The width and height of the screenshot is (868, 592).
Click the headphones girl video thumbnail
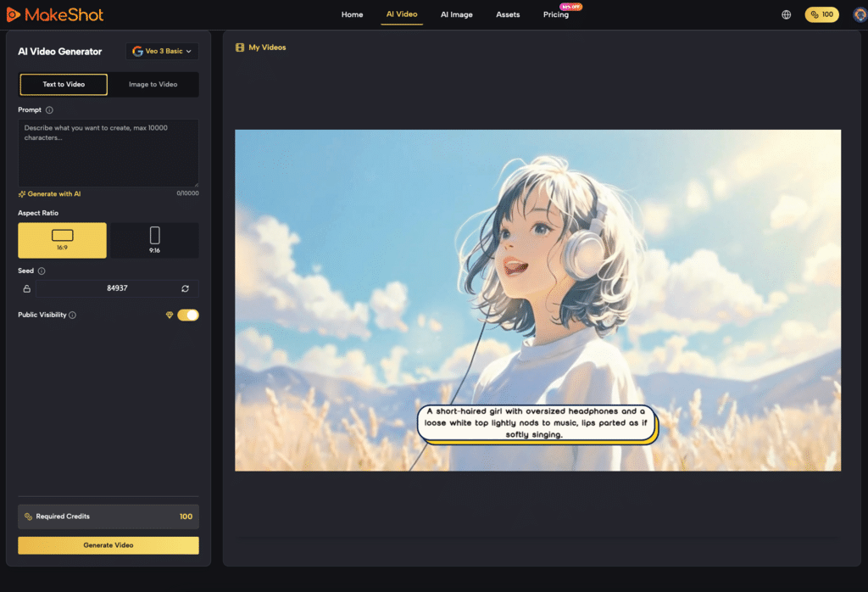[537, 299]
